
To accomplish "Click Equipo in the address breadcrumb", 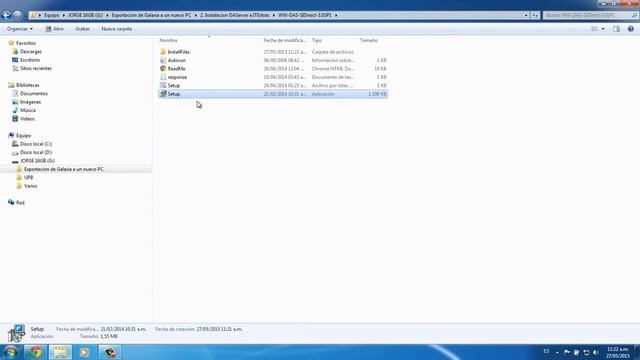I will [51, 15].
